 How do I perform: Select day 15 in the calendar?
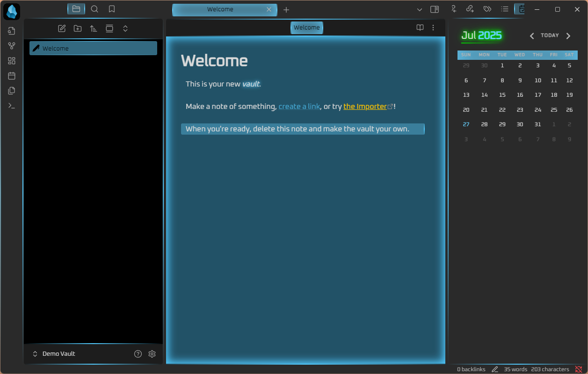tap(502, 95)
